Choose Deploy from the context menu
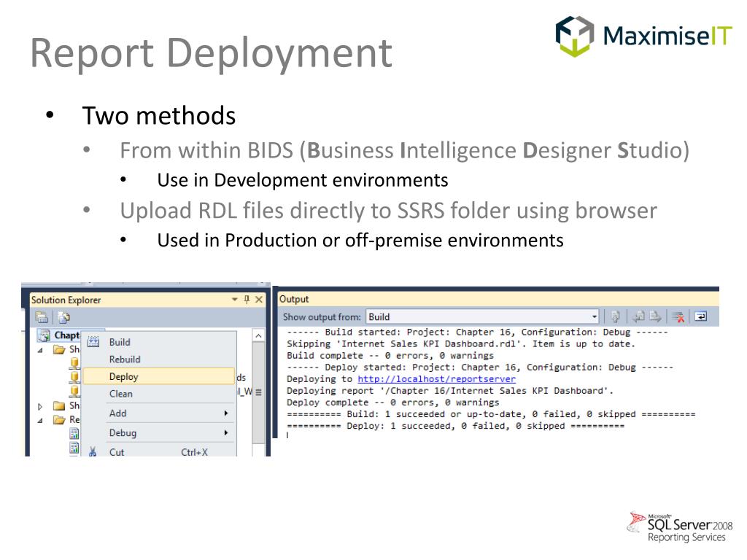 pyautogui.click(x=160, y=376)
